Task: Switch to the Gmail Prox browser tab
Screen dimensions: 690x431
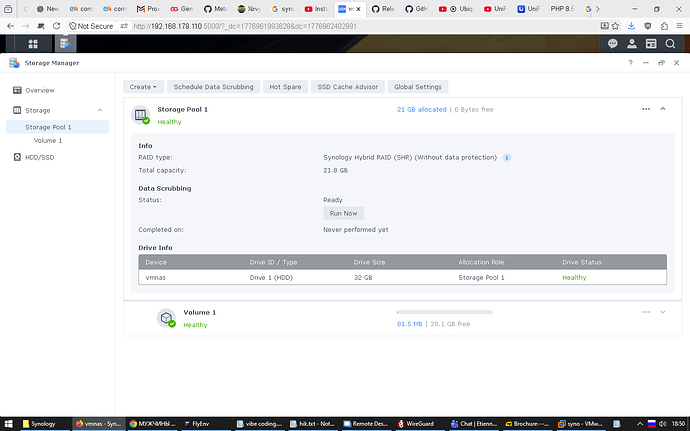Action: click(147, 9)
